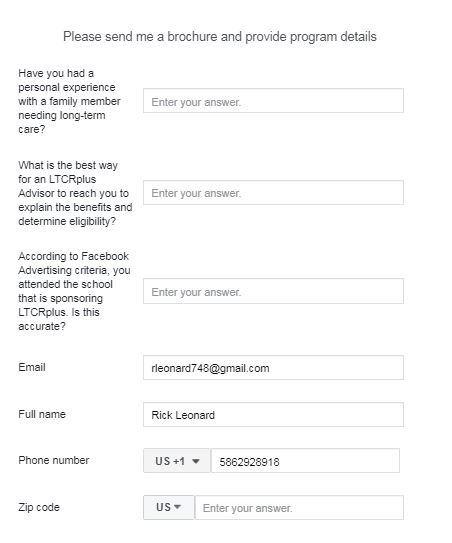Click the Full name input containing Rick Leonard
452x543 pixels.
click(x=273, y=415)
